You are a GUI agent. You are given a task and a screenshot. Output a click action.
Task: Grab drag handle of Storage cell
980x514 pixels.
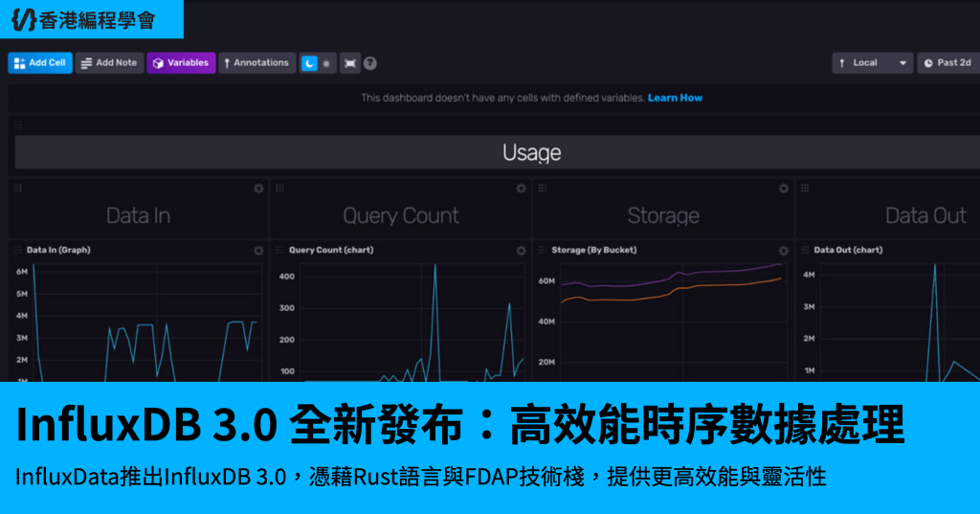click(x=543, y=188)
